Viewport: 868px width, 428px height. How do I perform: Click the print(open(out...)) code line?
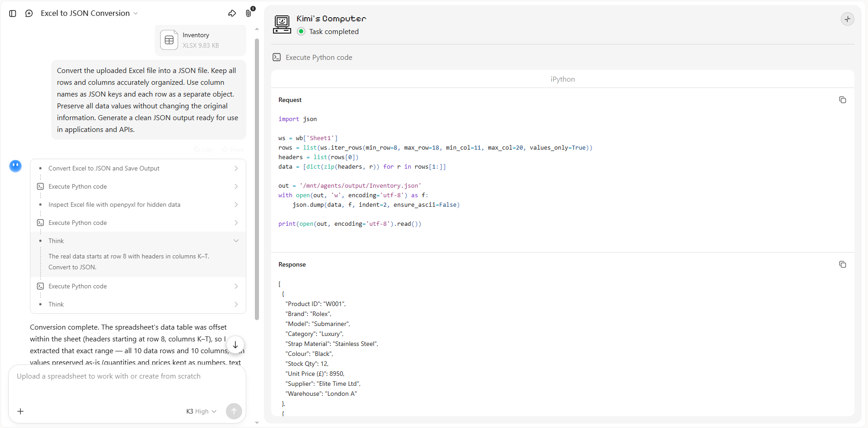(350, 224)
